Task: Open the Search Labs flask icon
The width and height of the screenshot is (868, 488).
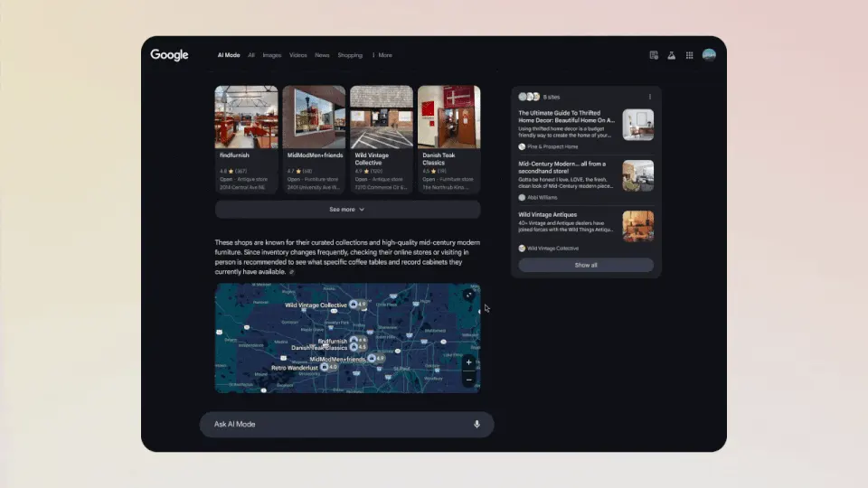Action: click(672, 55)
